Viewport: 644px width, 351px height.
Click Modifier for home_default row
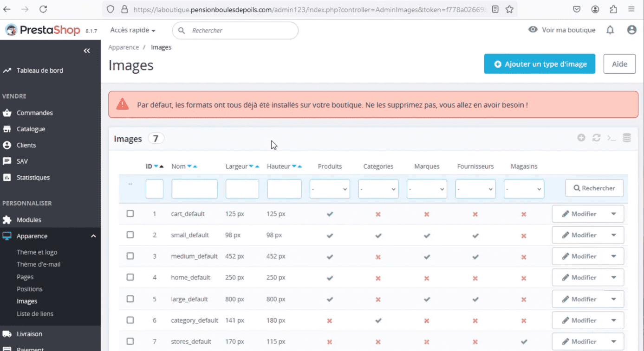[579, 277]
